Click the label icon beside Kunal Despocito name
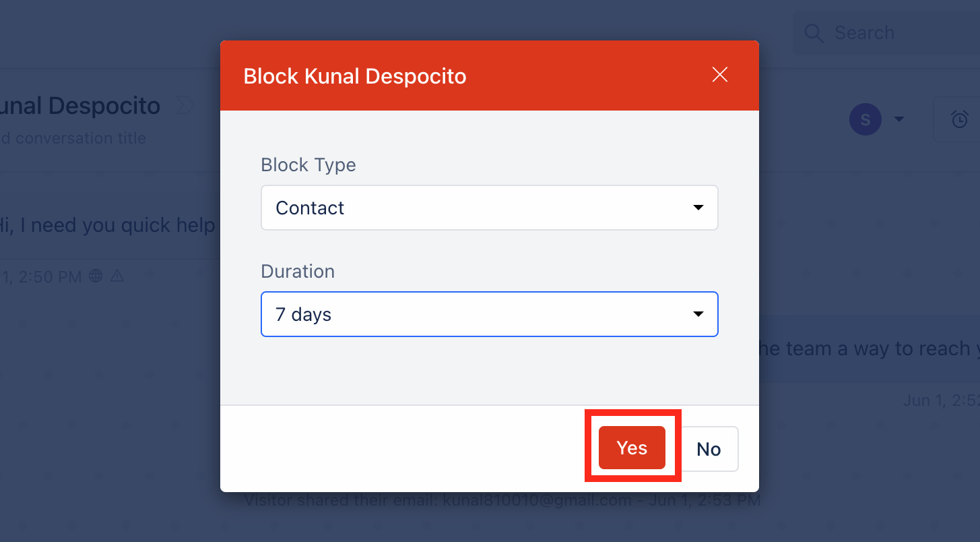Screen dimensions: 980x542 coord(184,105)
